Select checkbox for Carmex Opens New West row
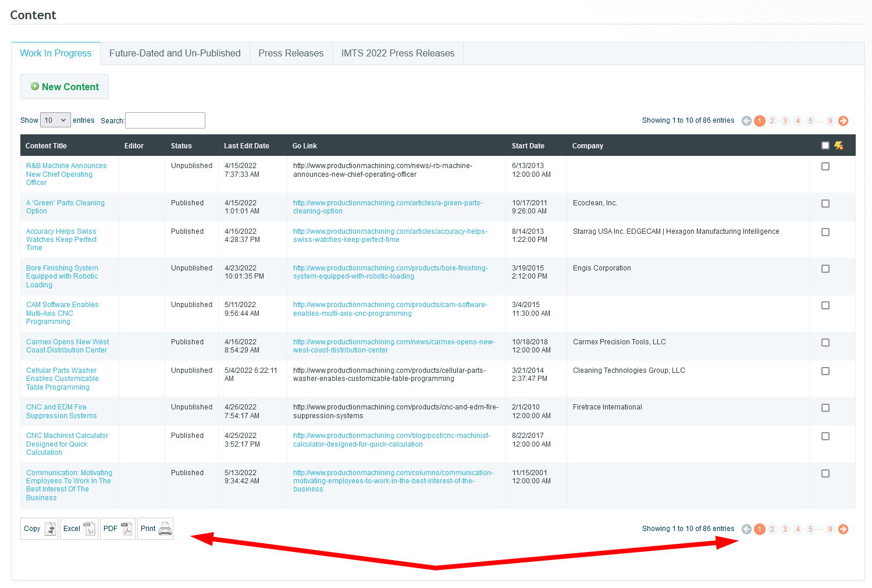The height and width of the screenshot is (588, 872). (x=825, y=343)
